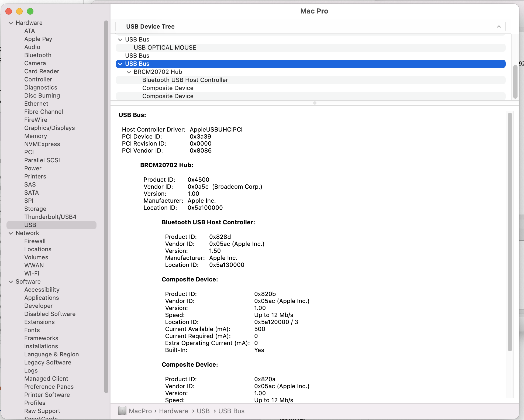Click the USB Device Tree column header
This screenshot has height=420, width=524.
pyautogui.click(x=150, y=26)
